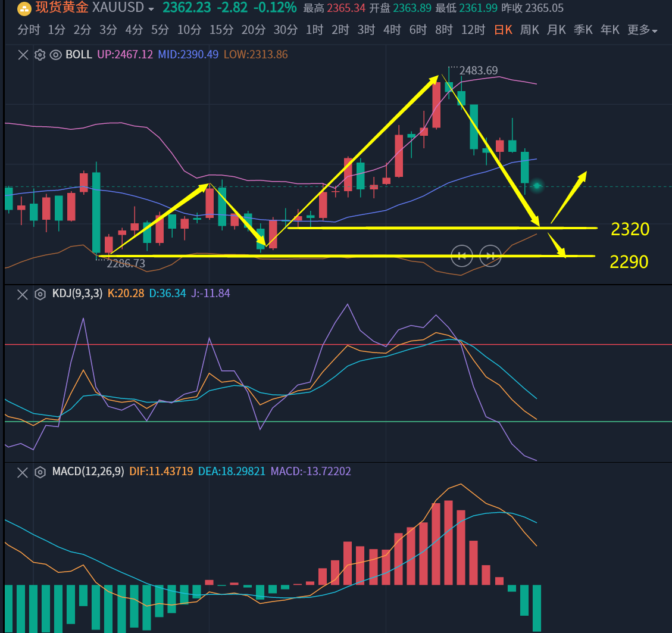The image size is (672, 633).
Task: Open KDJ indicator settings icon
Action: tap(40, 294)
